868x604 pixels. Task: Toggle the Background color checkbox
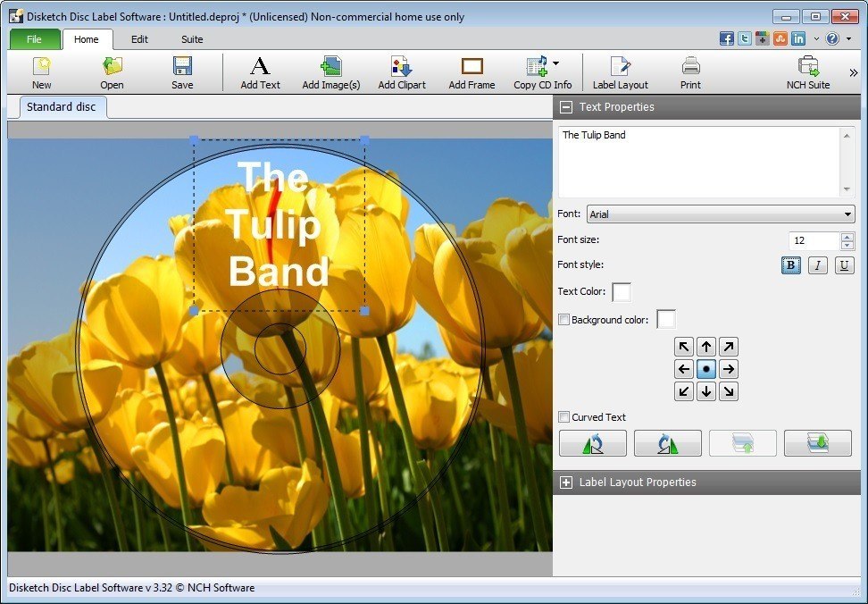(563, 319)
